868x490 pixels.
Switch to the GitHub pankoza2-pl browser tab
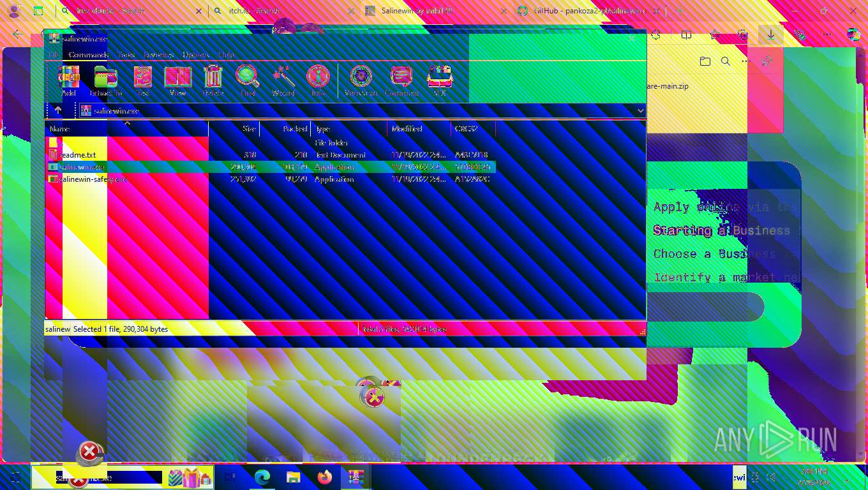coord(590,11)
